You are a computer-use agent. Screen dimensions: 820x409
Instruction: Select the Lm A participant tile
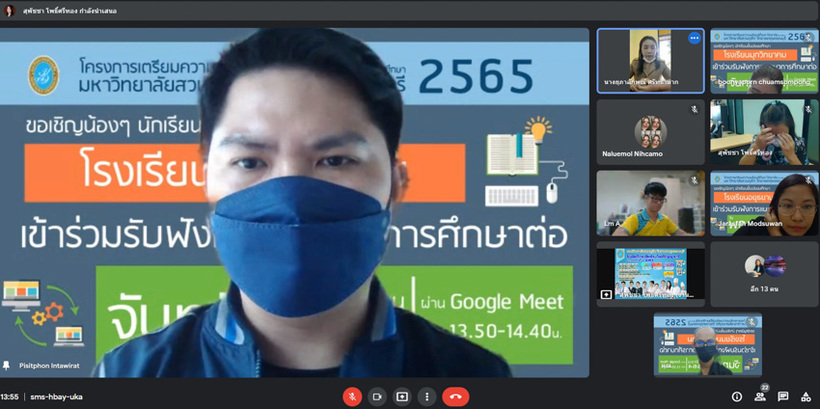tap(651, 203)
